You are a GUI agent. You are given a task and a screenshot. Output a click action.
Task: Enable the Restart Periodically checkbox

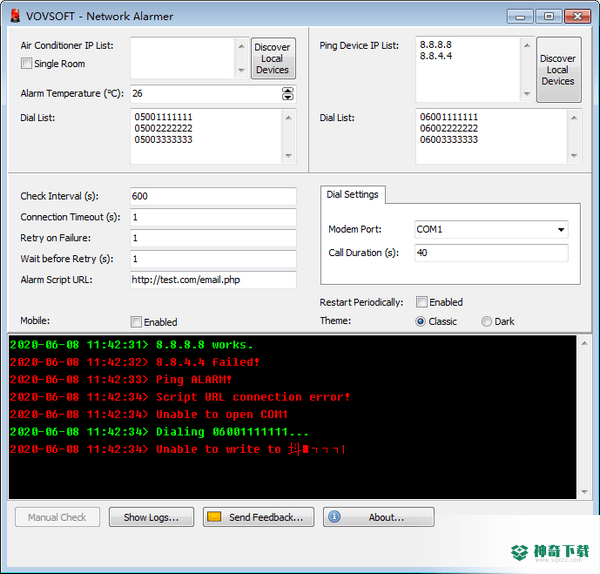coord(421,302)
